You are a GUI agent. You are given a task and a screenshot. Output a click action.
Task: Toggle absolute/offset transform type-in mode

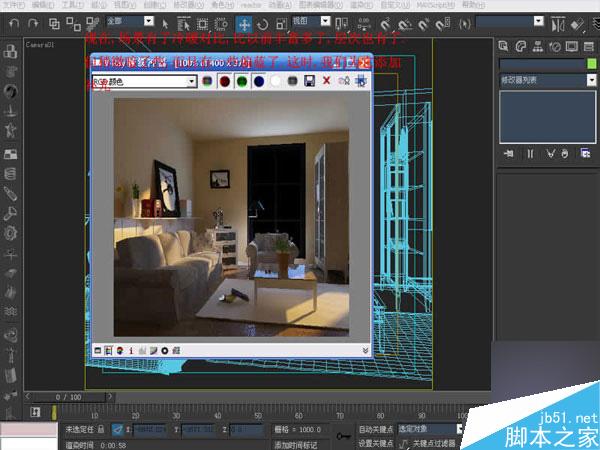pos(117,429)
